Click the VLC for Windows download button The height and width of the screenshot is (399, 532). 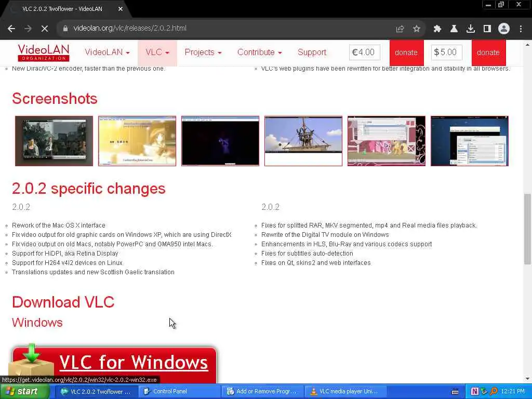tap(114, 365)
